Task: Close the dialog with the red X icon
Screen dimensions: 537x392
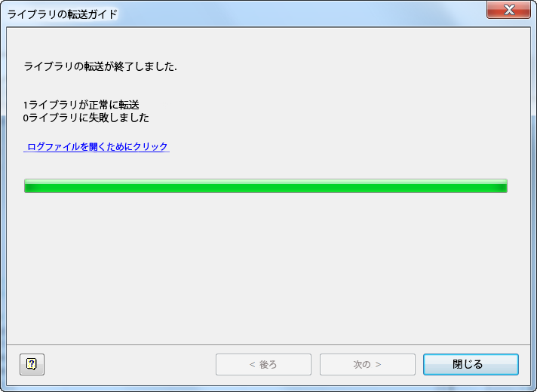Action: pos(508,10)
